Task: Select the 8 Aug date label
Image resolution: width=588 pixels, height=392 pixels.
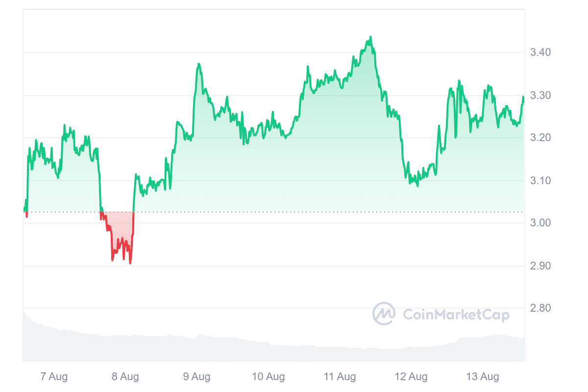Action: coord(125,377)
